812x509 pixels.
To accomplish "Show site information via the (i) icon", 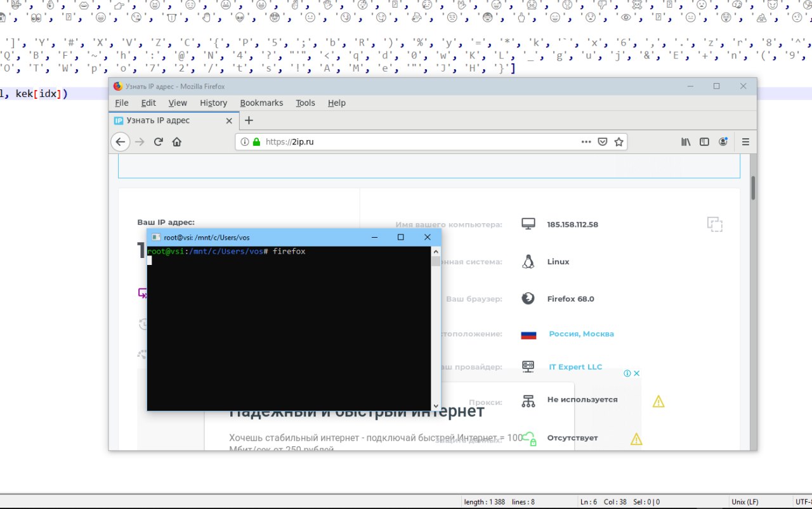I will (245, 142).
